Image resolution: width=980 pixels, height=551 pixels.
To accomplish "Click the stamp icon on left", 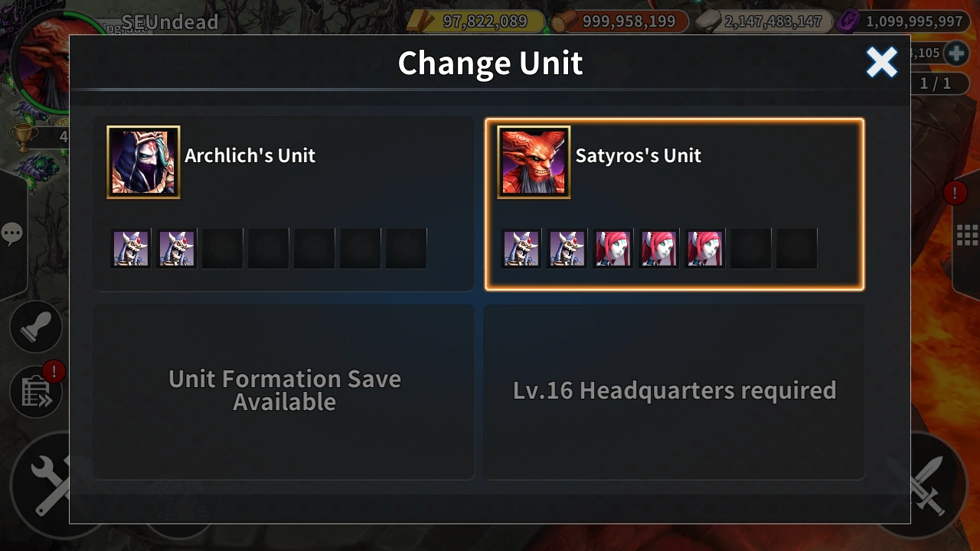I will tap(36, 327).
